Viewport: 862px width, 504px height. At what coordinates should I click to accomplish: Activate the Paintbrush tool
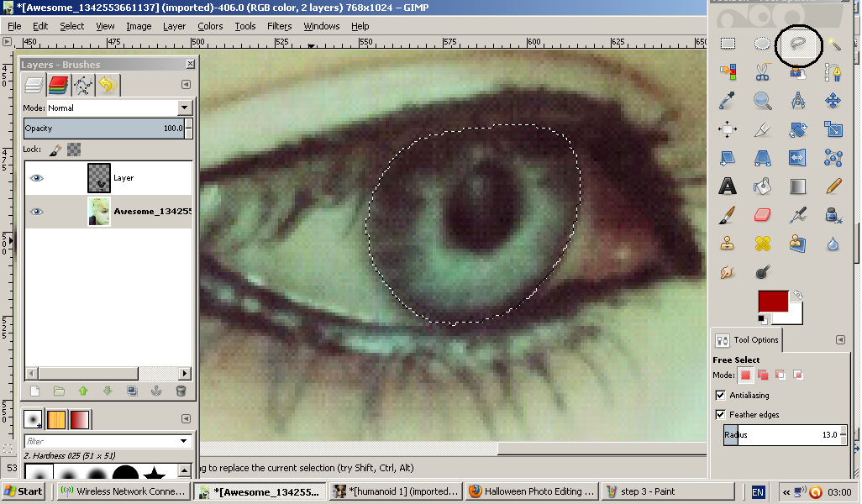(x=728, y=215)
